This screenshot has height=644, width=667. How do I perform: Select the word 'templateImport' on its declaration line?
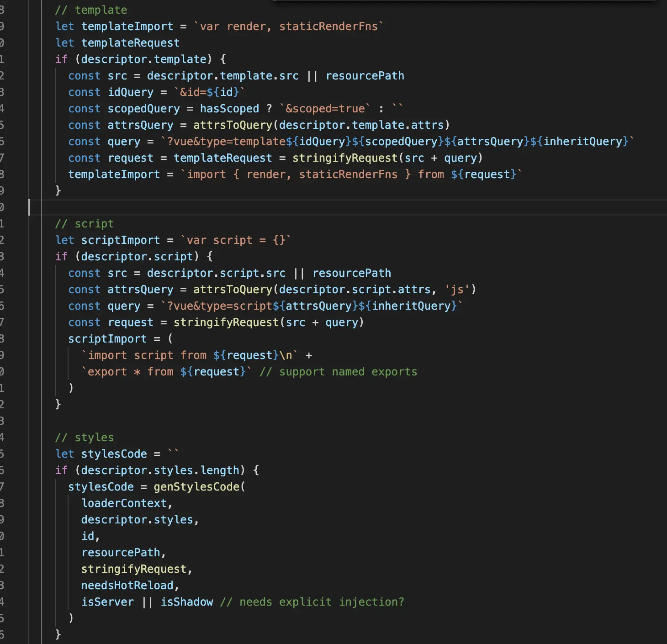coord(127,26)
